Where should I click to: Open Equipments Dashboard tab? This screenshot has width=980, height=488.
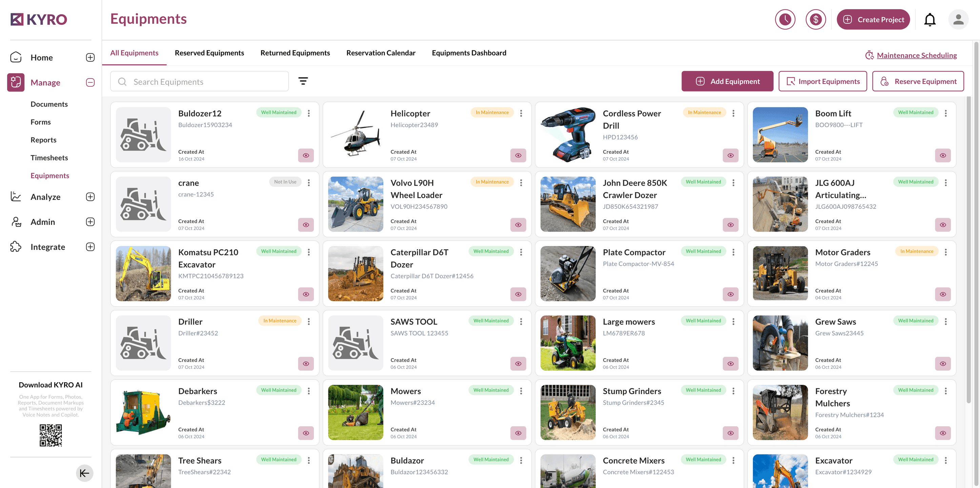point(469,53)
